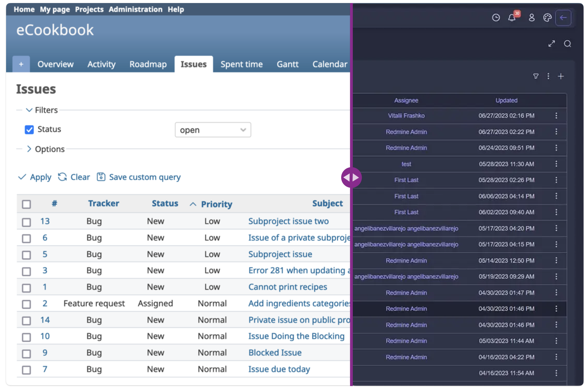This screenshot has height=391, width=588.
Task: Open the notifications bell icon
Action: 512,18
